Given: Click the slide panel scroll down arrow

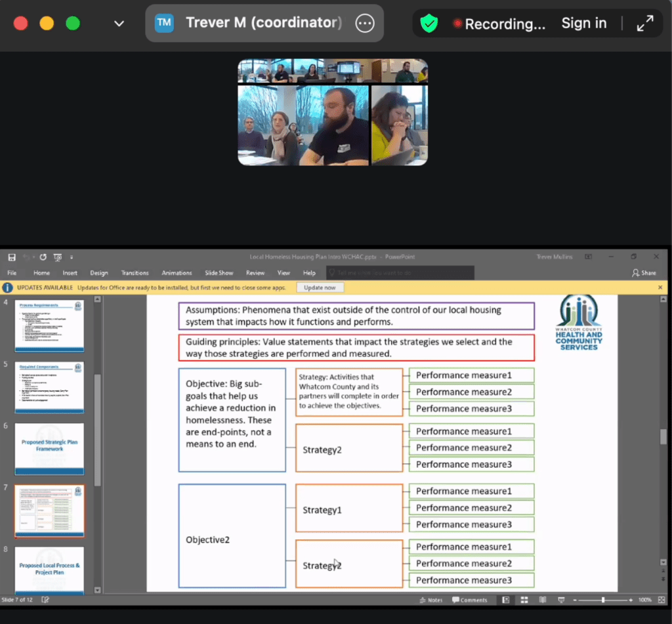Looking at the screenshot, I should click(x=97, y=590).
